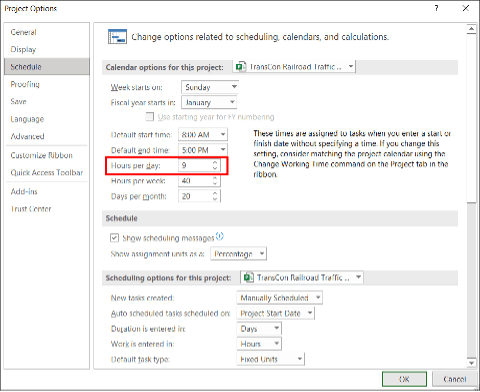Click the scrollbar up arrow

coord(471,29)
